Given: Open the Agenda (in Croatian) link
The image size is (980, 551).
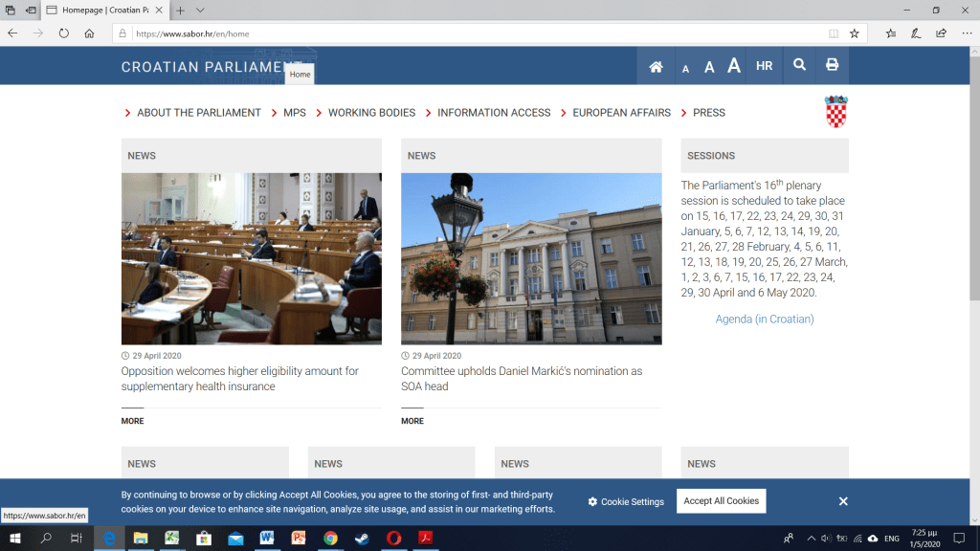Looking at the screenshot, I should pos(765,320).
